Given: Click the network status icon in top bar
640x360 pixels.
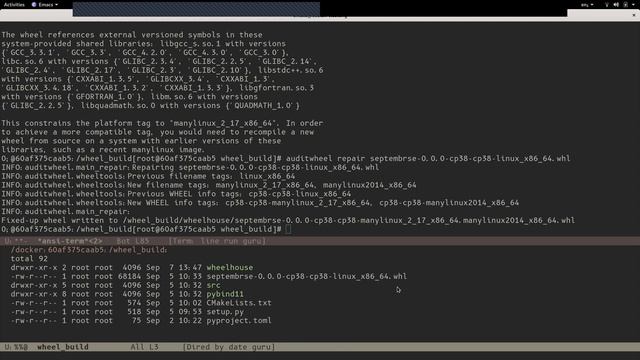Looking at the screenshot, I should coord(607,5).
